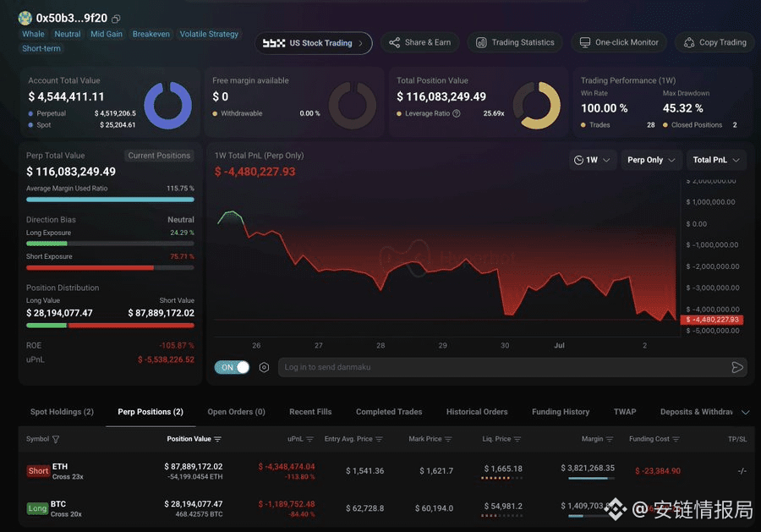The image size is (761, 532).
Task: Click the US Stock Trading arrow chevron
Action: [x=360, y=43]
